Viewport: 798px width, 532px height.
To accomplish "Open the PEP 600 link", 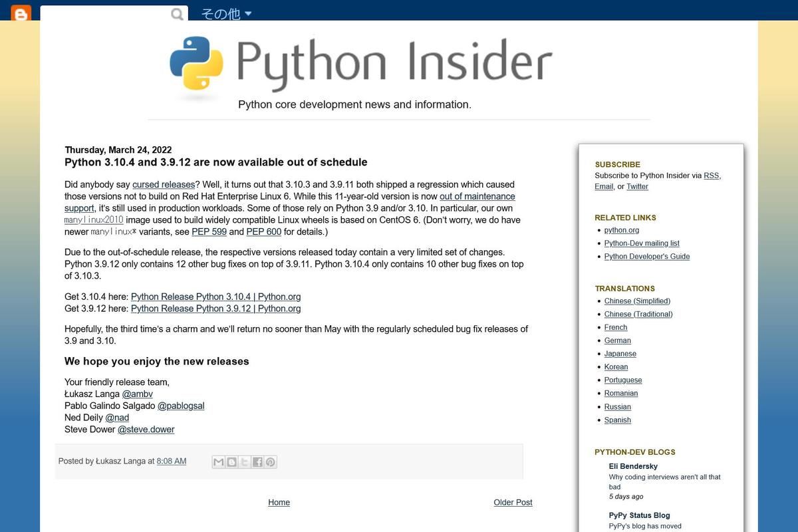I will point(263,232).
